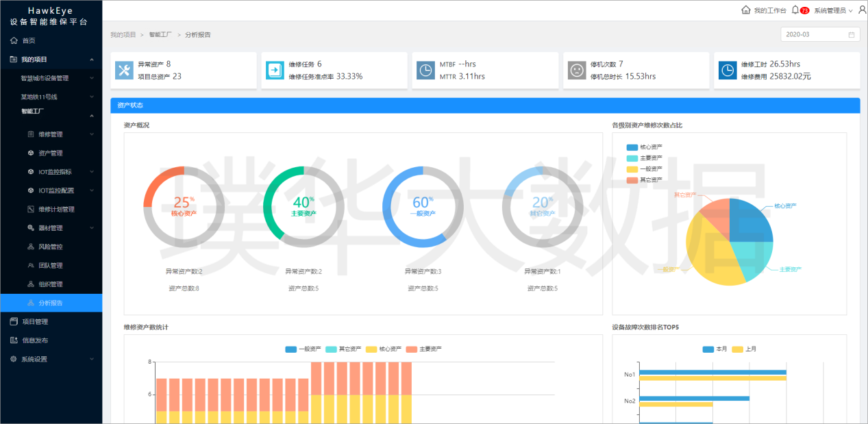Click the user profile icon
This screenshot has height=424, width=868.
(862, 10)
